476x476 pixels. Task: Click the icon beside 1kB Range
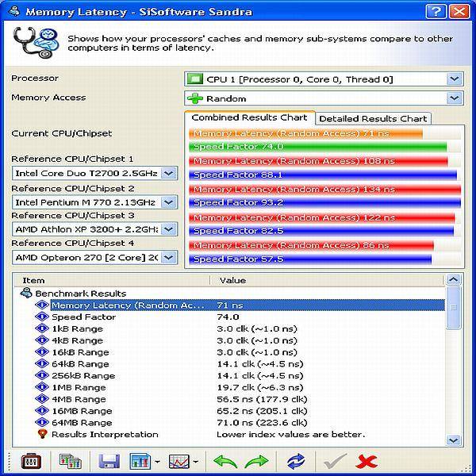pos(42,328)
